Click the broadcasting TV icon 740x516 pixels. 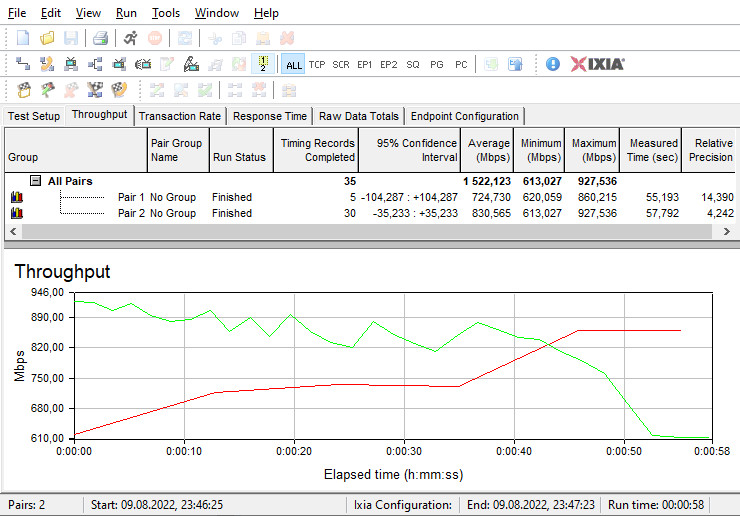[x=143, y=64]
